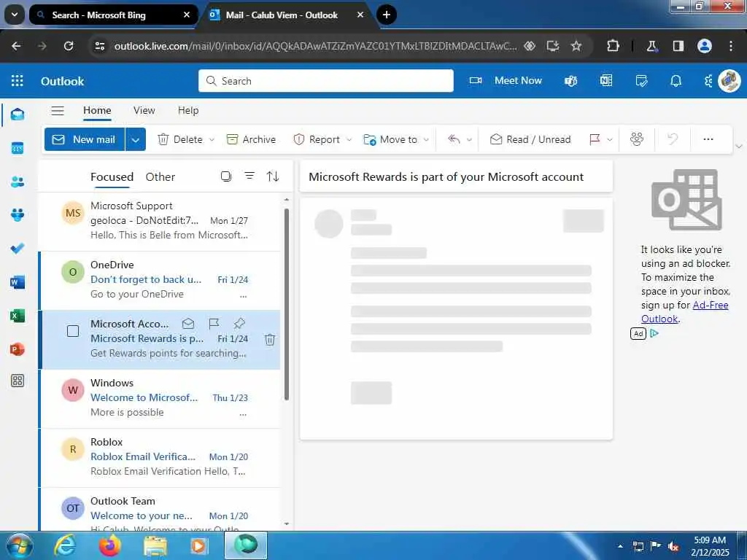Click the message list vertical scrollbar
This screenshot has height=560, width=747.
pyautogui.click(x=286, y=304)
